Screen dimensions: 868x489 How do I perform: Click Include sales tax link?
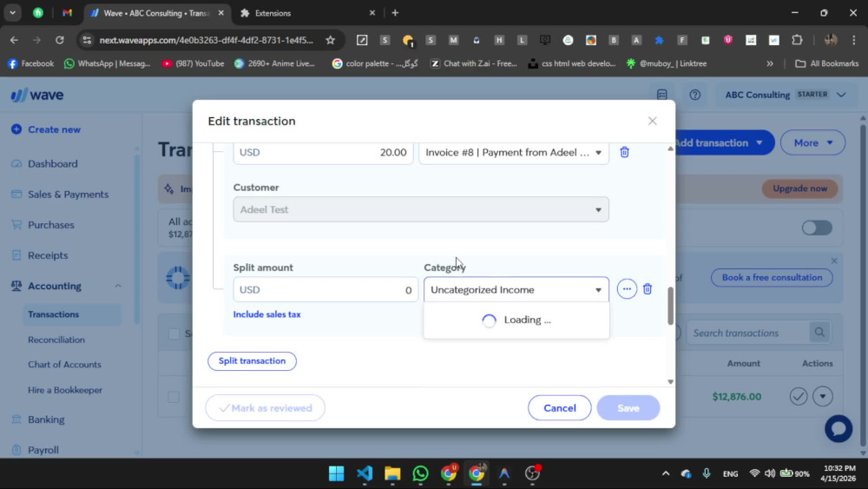[266, 314]
